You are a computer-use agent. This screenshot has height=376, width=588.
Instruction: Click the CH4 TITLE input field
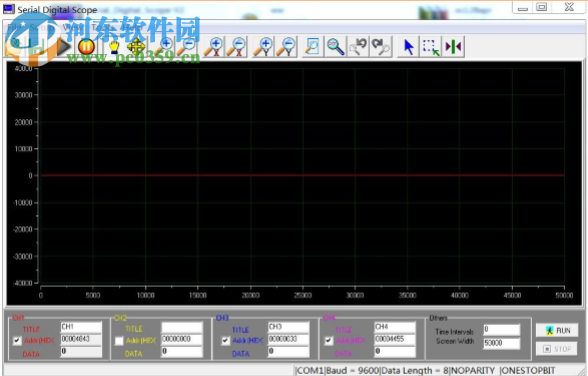(x=394, y=327)
